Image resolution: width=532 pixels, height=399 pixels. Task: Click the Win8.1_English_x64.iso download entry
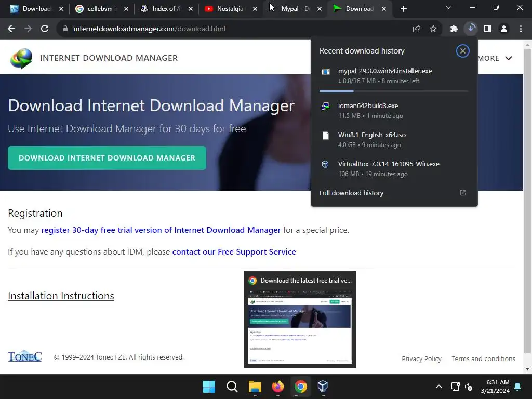point(394,140)
